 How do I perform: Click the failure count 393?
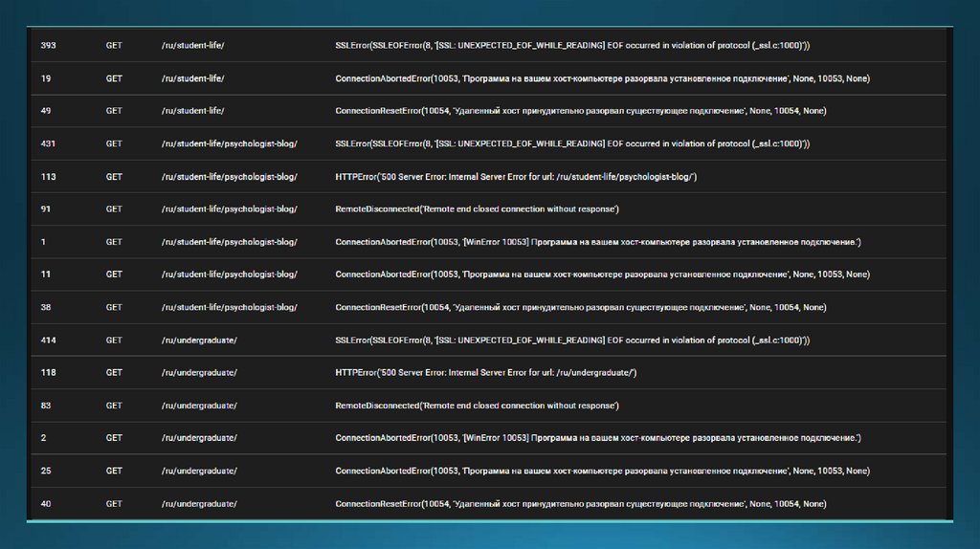click(48, 46)
